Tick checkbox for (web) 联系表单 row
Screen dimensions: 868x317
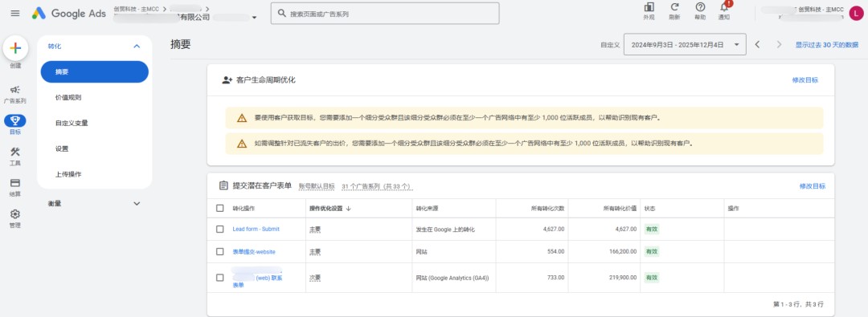point(220,278)
